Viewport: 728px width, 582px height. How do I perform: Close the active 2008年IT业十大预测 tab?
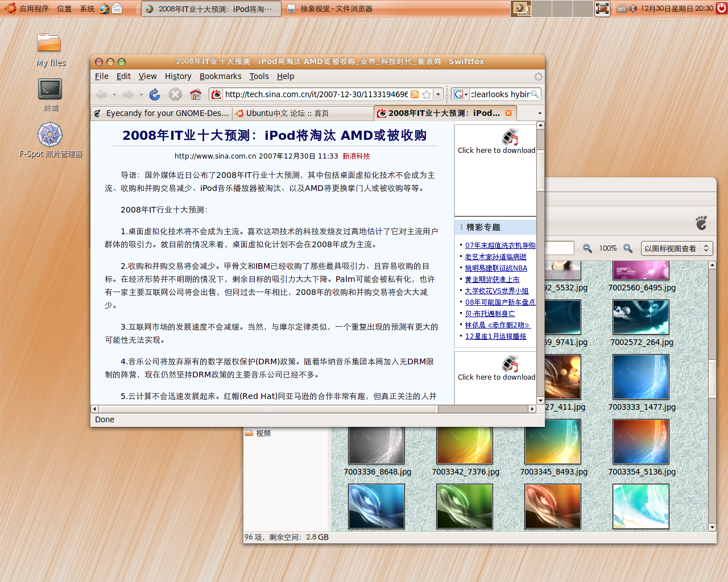[x=508, y=113]
